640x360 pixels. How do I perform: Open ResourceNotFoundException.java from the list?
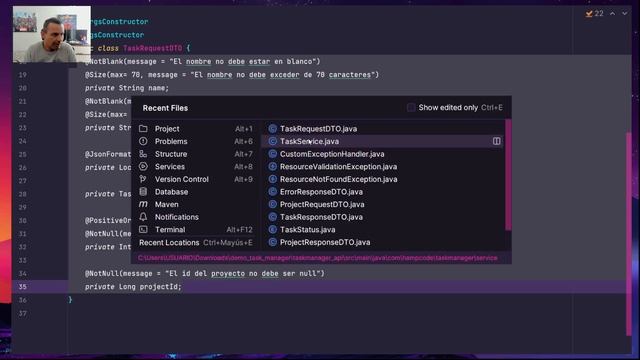[x=383, y=179]
